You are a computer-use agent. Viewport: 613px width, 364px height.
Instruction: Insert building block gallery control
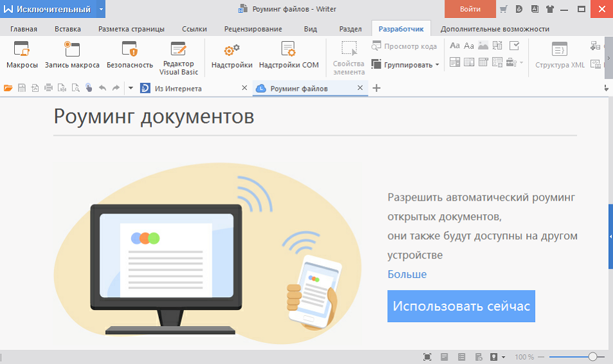(497, 46)
